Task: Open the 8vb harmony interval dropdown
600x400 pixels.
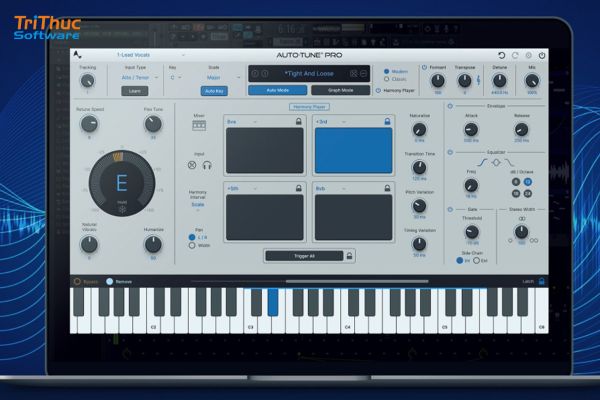Action: [x=331, y=188]
